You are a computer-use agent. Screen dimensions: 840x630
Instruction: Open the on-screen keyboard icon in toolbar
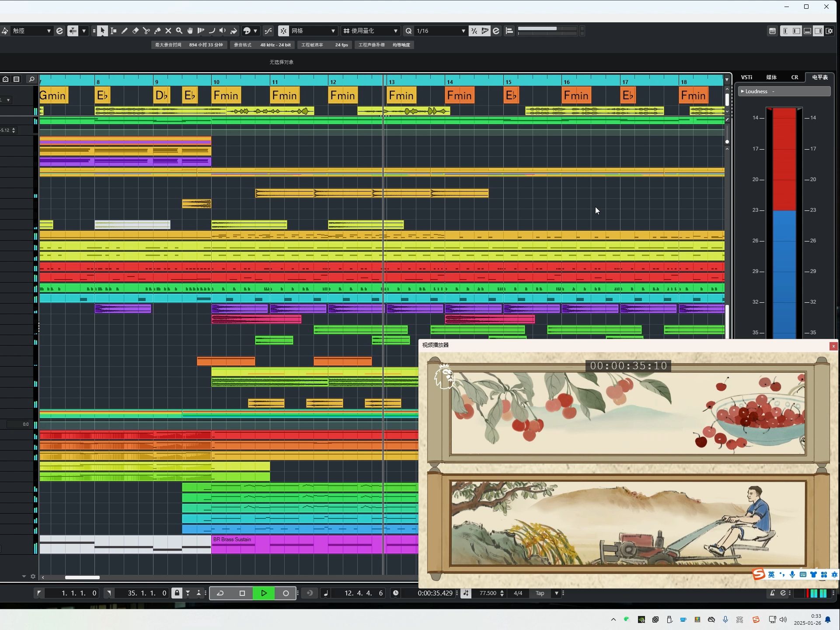[773, 31]
